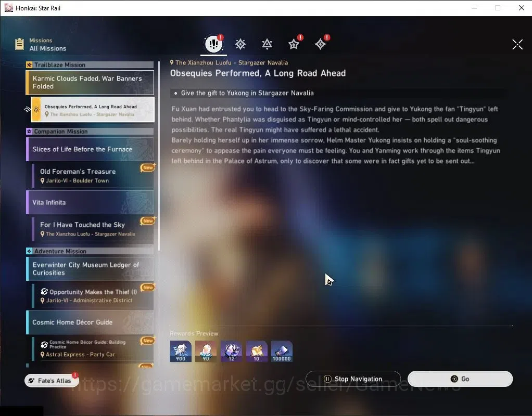This screenshot has height=416, width=532.
Task: Click the tracking marker beside Obsequies Performed
Action: click(x=28, y=109)
